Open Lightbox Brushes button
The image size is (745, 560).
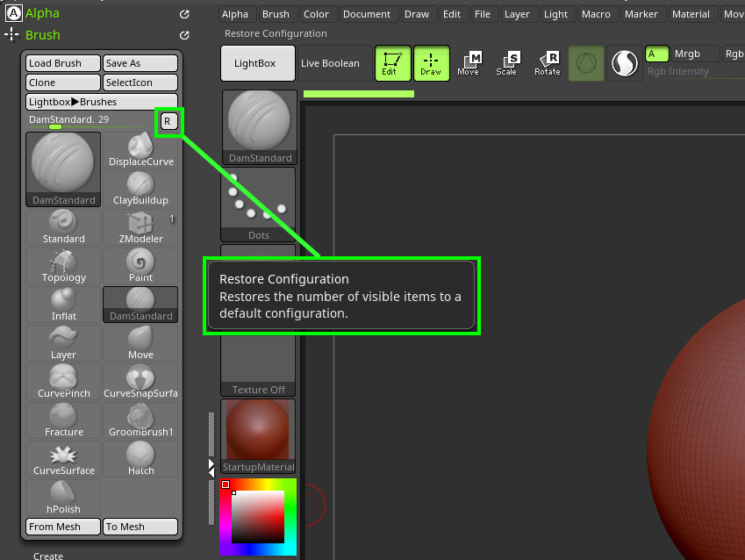pyautogui.click(x=102, y=102)
